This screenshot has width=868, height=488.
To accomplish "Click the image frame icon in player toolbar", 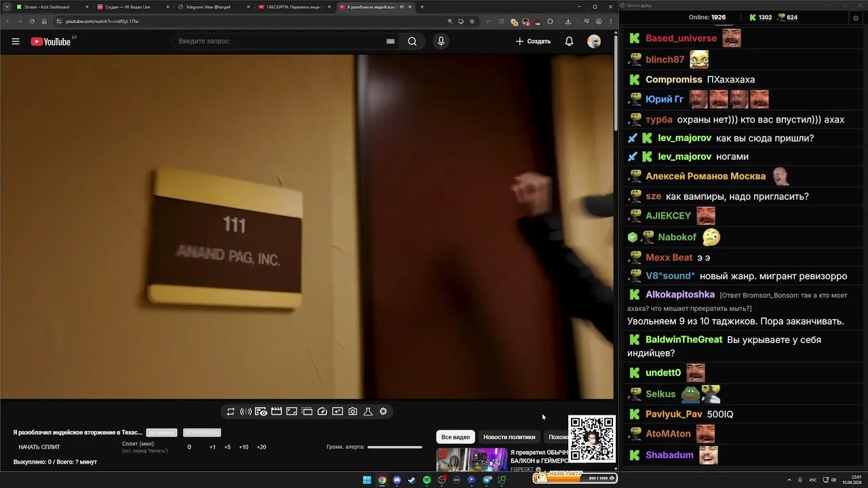I will point(292,411).
